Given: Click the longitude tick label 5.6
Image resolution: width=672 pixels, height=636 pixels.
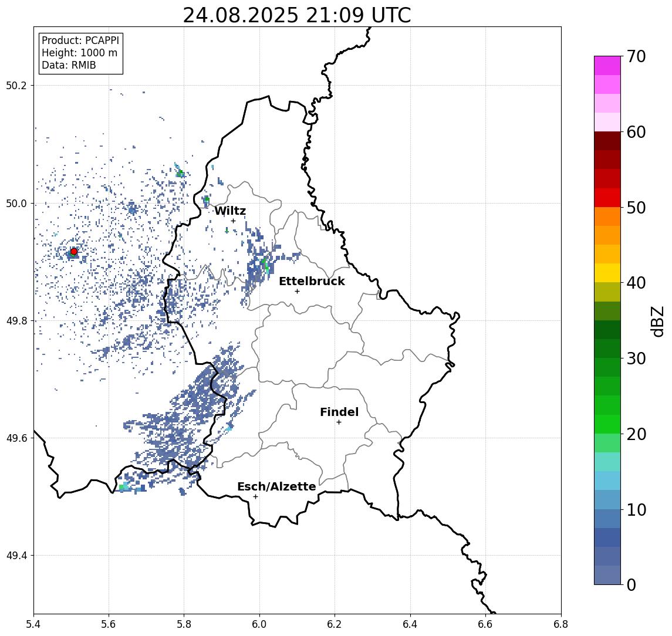Looking at the screenshot, I should [x=109, y=624].
